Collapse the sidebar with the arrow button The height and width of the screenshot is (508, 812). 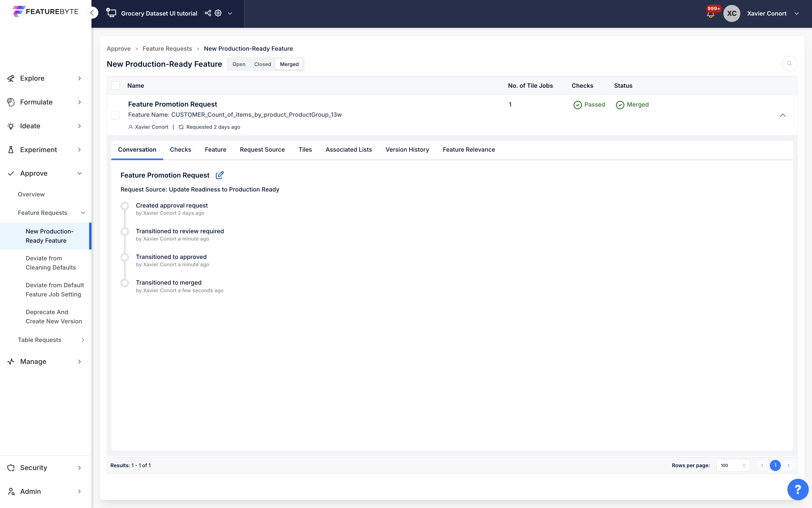(x=92, y=13)
